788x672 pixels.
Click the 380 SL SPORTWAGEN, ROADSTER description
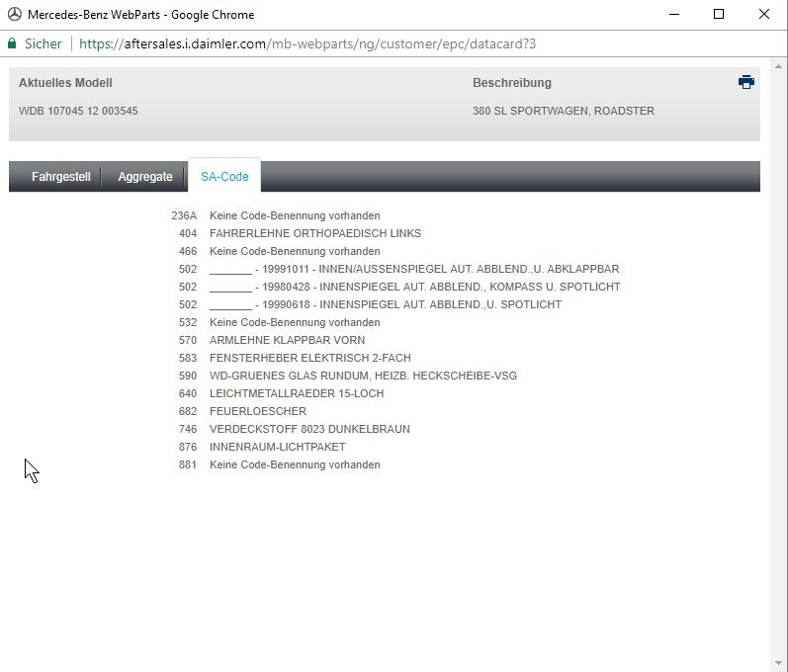pos(563,111)
